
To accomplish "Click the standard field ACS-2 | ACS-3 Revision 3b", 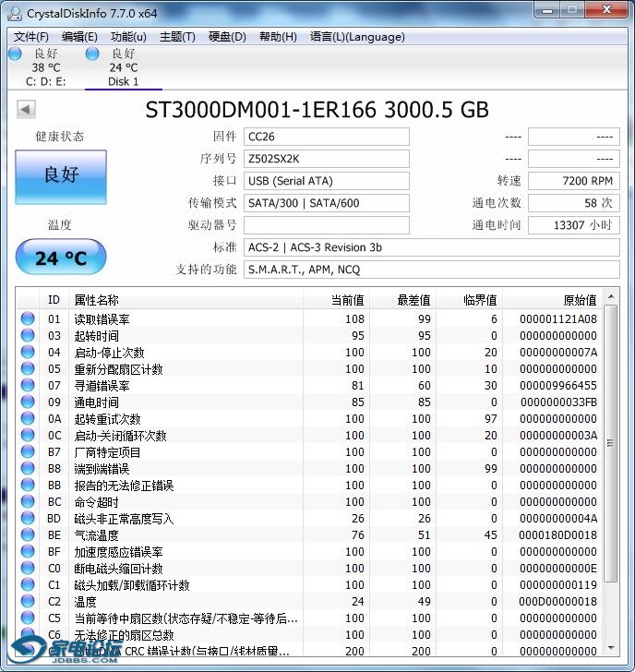I will 431,247.
